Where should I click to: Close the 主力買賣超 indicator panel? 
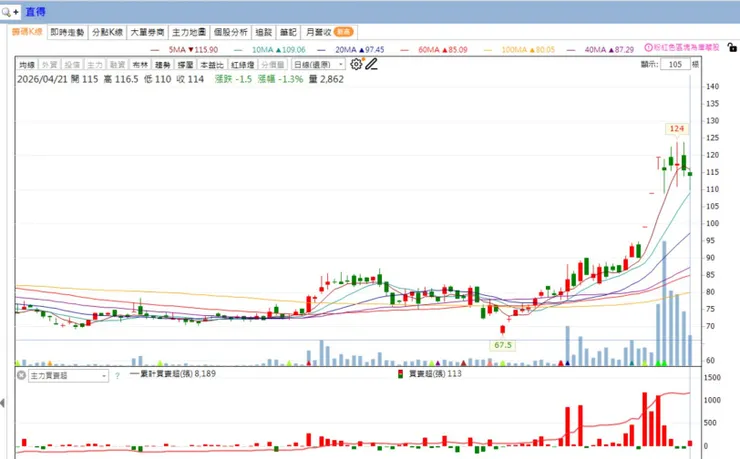coord(21,376)
